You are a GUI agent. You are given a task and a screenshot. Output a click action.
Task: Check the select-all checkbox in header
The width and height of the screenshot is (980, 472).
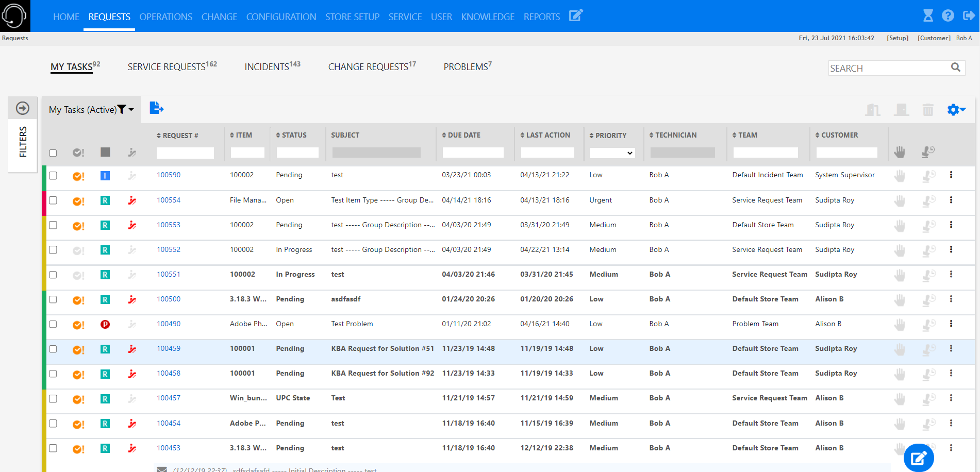(x=53, y=153)
